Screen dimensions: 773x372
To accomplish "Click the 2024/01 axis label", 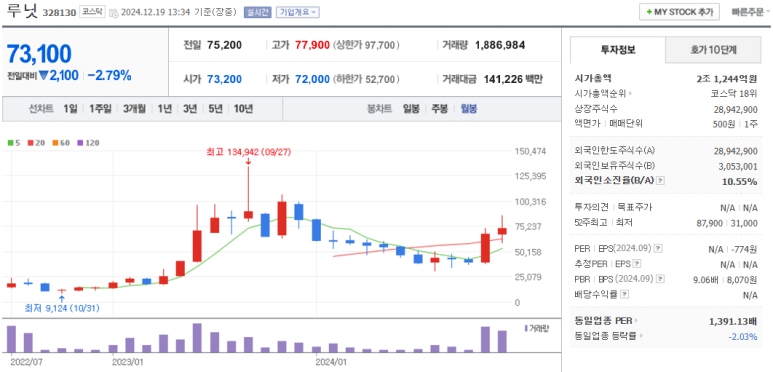I will click(331, 362).
